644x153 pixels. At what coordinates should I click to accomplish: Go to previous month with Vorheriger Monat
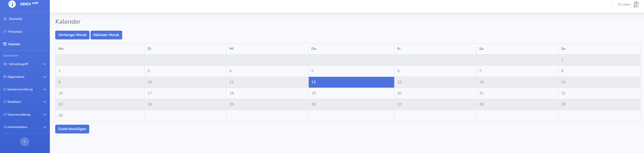tap(72, 35)
